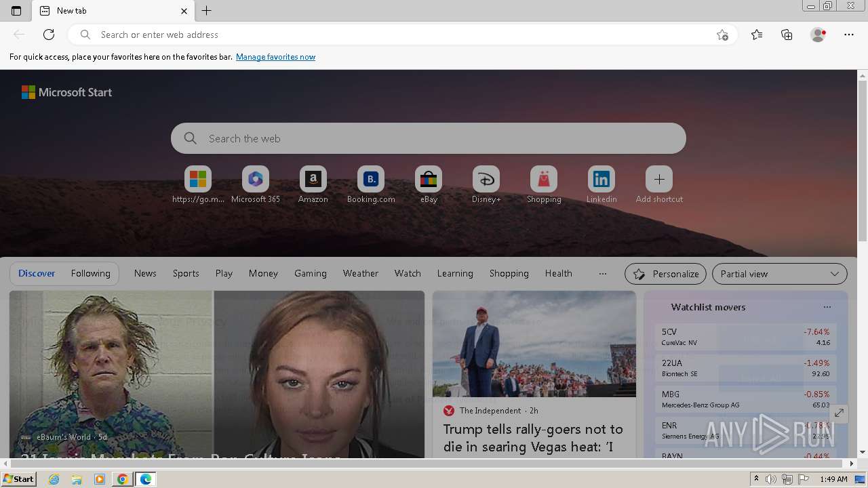Screen dimensions: 868x488
Task: Switch to the Following tab
Action: pyautogui.click(x=90, y=274)
